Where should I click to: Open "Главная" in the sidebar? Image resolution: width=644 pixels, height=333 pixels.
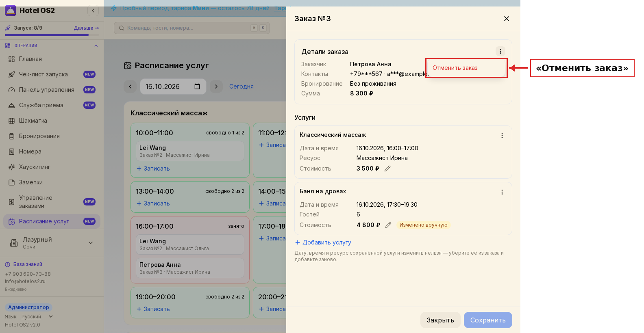point(52,59)
